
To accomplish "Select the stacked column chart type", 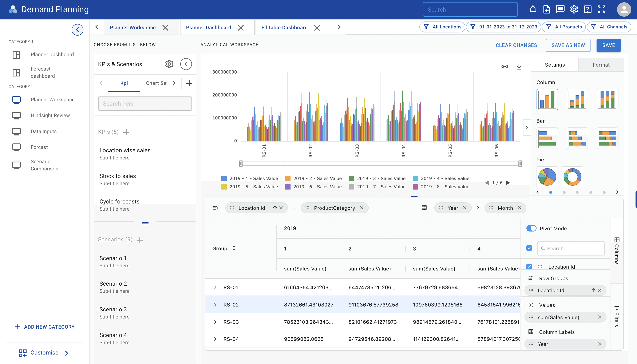I will pyautogui.click(x=577, y=99).
